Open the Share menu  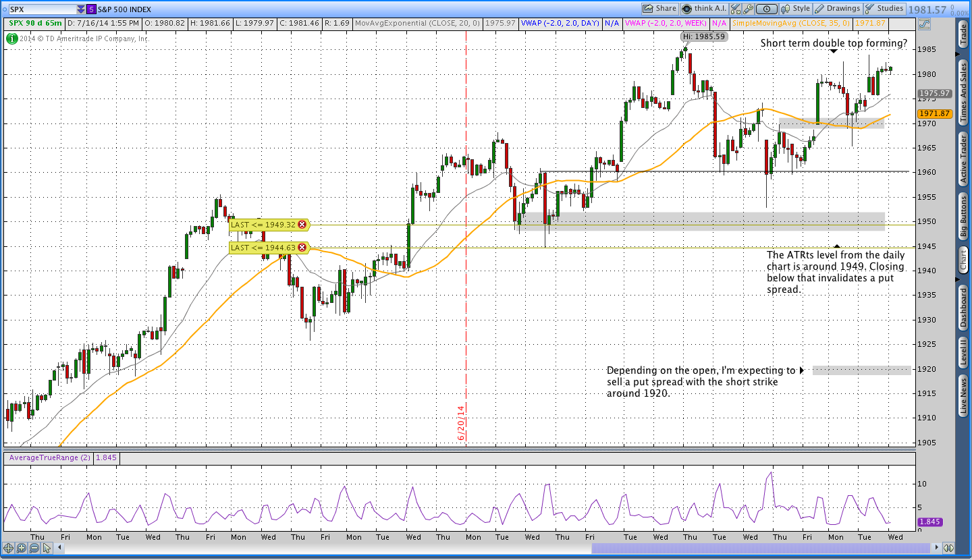(659, 9)
